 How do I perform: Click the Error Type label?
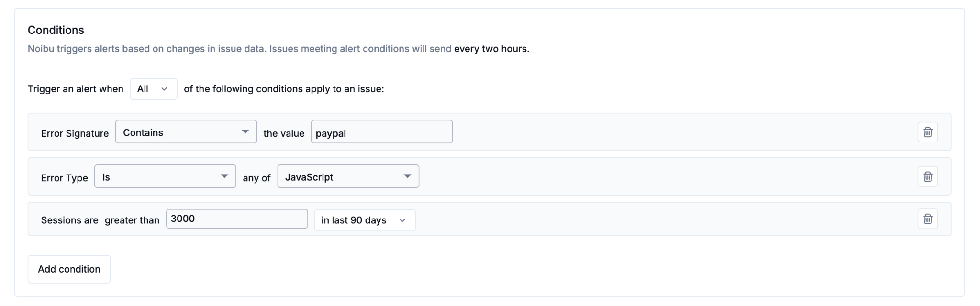coord(64,178)
